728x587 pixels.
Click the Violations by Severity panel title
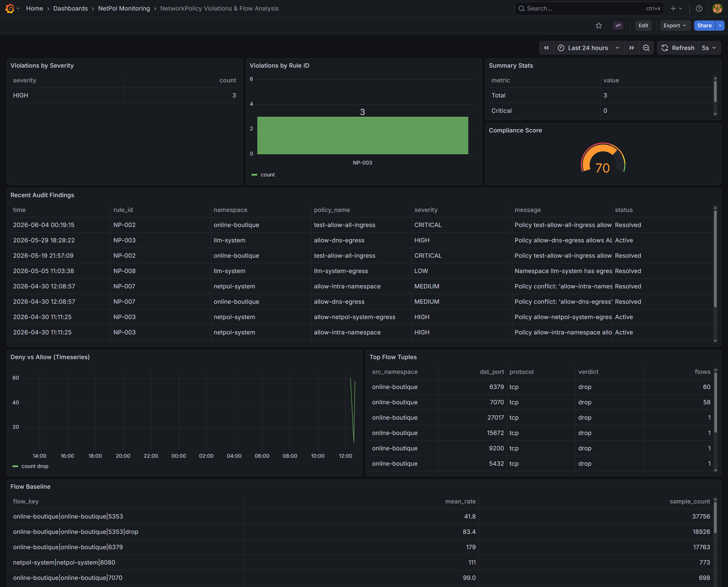(x=42, y=66)
